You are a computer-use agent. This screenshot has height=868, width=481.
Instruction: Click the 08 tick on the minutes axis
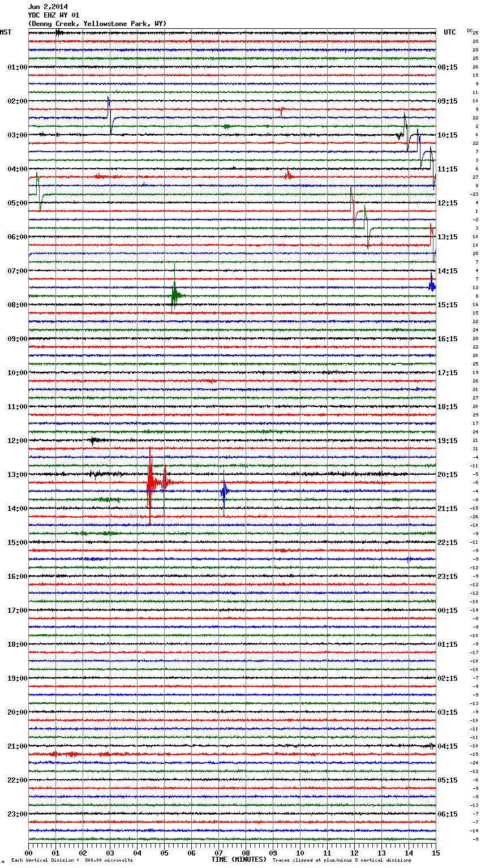[x=246, y=853]
